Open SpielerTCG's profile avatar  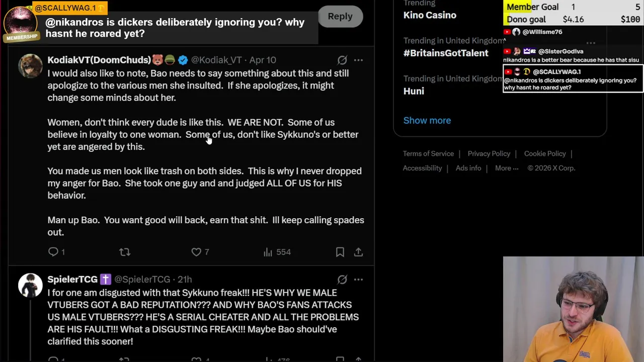[x=30, y=285]
